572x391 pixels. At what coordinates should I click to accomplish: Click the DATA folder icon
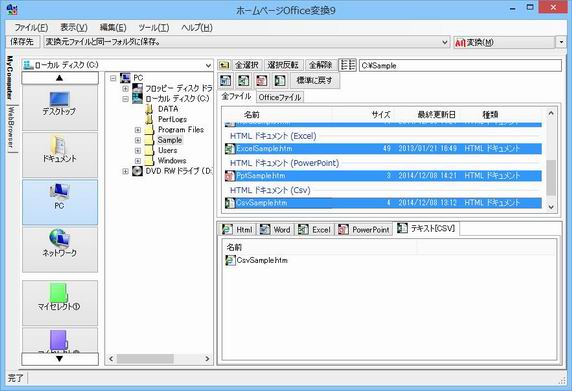point(149,109)
